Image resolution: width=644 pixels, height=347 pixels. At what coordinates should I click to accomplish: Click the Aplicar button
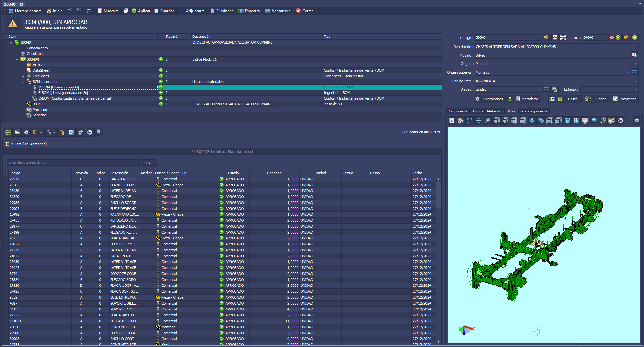141,11
